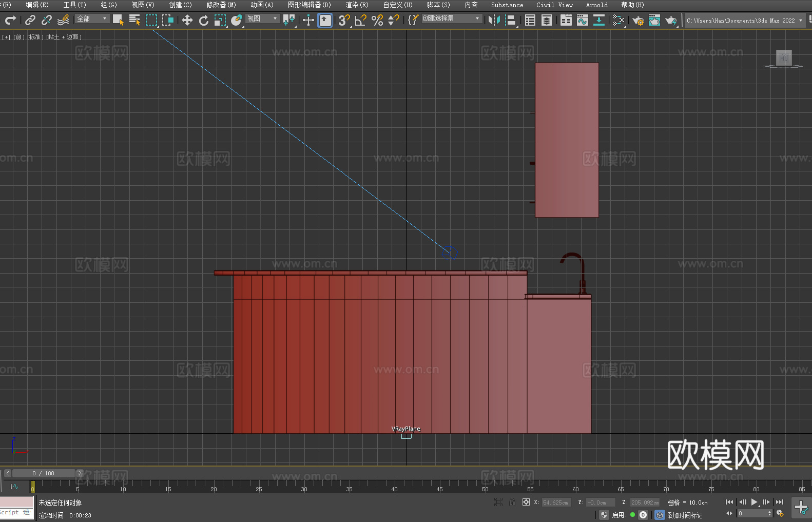This screenshot has width=812, height=522.
Task: Click the Z coordinate field
Action: 645,502
